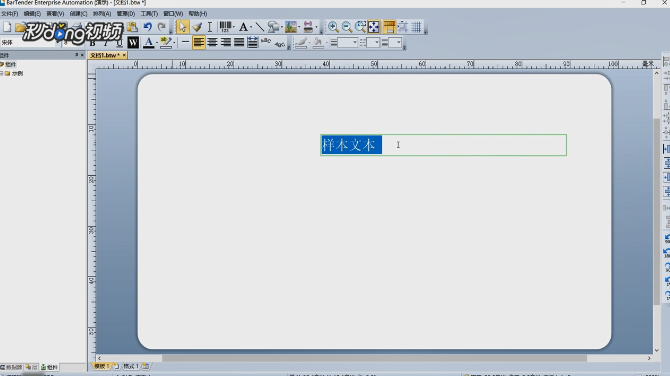Toggle the fit-to-window zoom icon
The image size is (670, 376).
(x=373, y=27)
